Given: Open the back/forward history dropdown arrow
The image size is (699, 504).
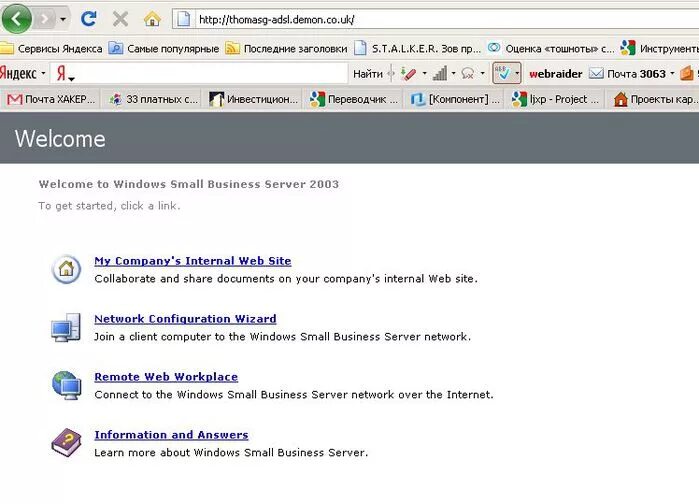Looking at the screenshot, I should coord(63,19).
